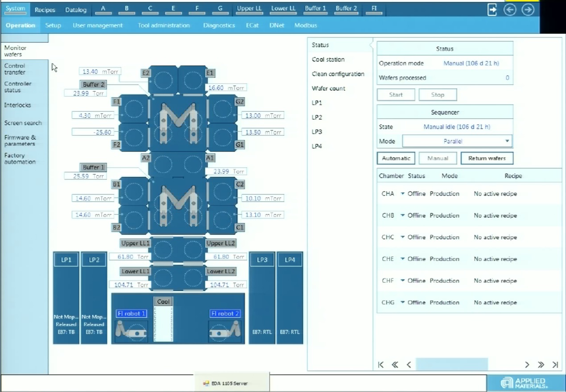
Task: Open the Setup submenu
Action: tap(53, 25)
